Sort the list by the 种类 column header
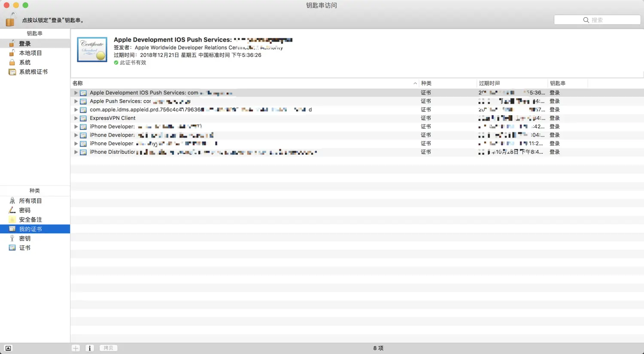This screenshot has height=354, width=644. (448, 83)
